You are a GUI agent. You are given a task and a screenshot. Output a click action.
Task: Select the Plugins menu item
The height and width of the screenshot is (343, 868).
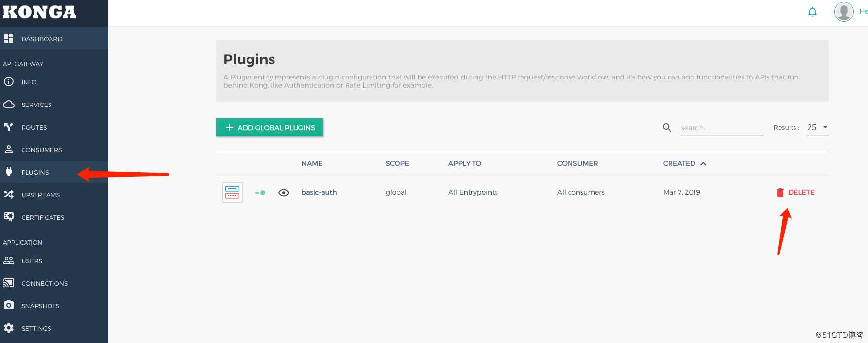54,172
